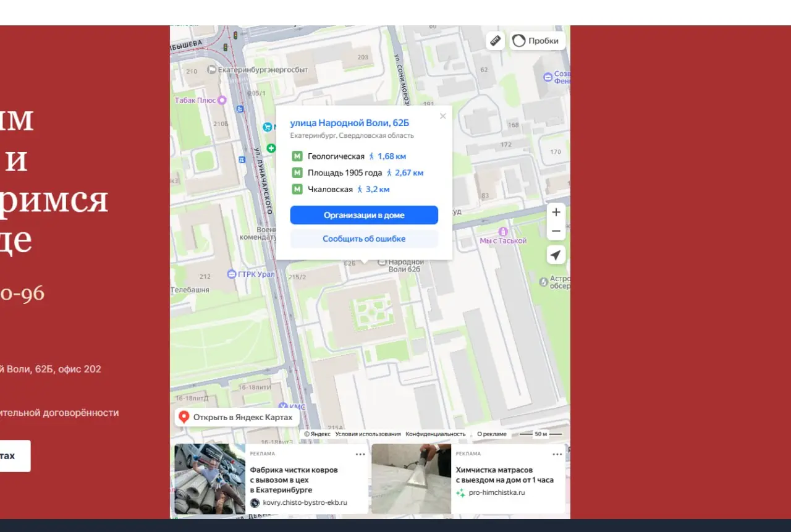Open the Конфиденциальность link
The image size is (791, 532).
point(436,434)
